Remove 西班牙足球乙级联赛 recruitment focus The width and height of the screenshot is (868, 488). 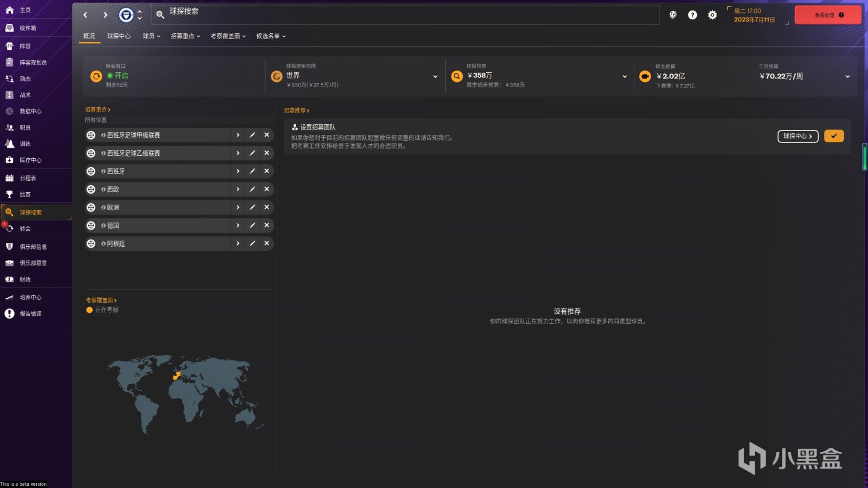pos(267,153)
